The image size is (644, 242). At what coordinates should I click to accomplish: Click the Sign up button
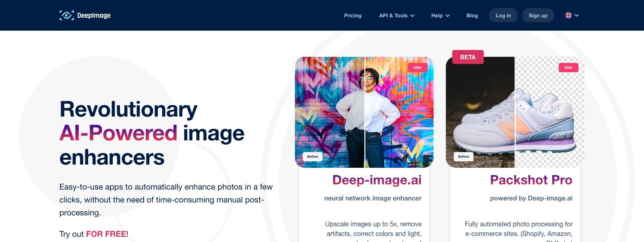click(538, 15)
